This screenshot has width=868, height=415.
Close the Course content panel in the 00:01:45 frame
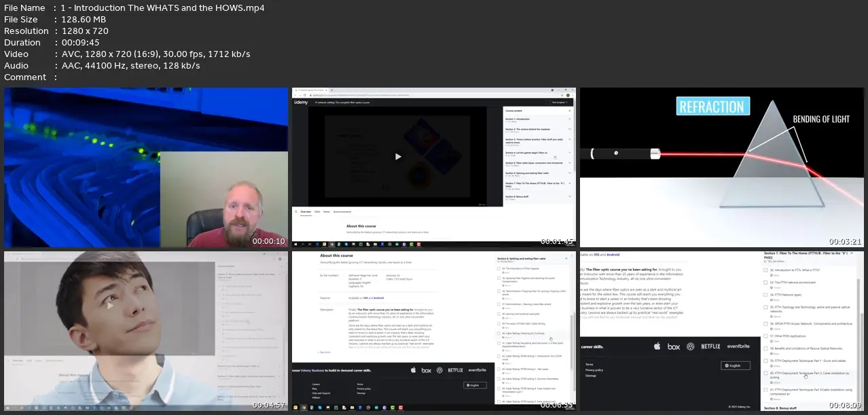click(x=570, y=111)
